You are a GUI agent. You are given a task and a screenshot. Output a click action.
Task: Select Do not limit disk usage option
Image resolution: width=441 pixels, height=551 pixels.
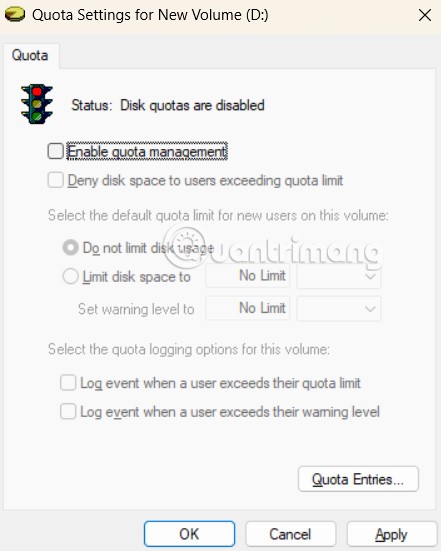(x=70, y=248)
